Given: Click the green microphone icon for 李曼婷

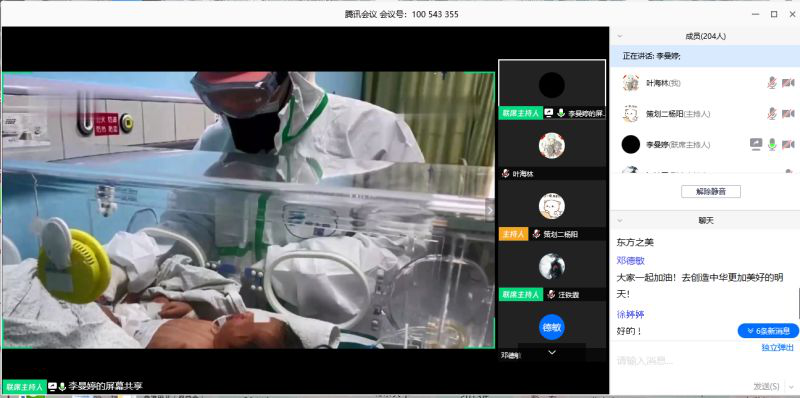Looking at the screenshot, I should point(772,144).
